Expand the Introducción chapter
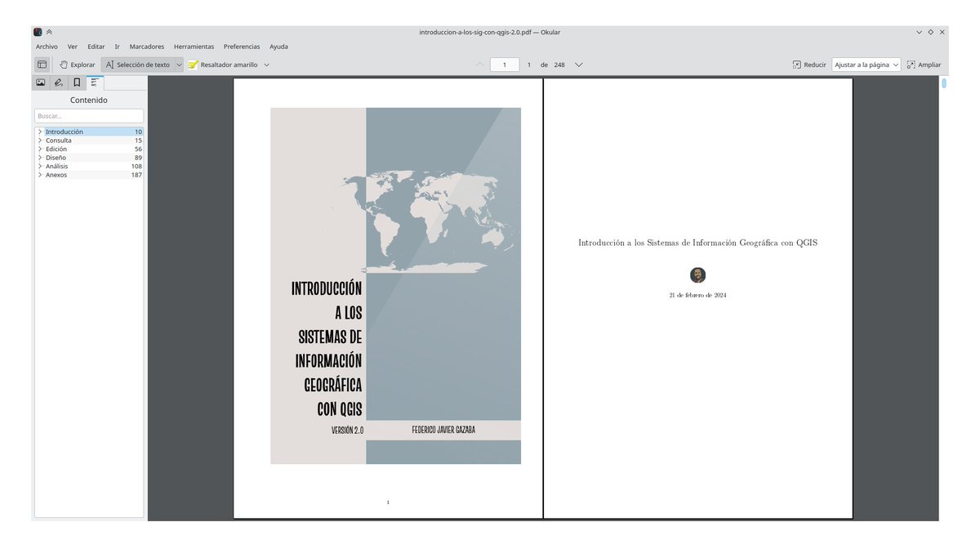Viewport: 980px width, 558px height. coord(39,132)
